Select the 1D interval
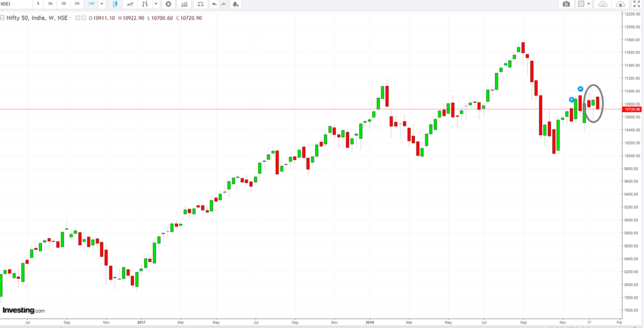Screen dimensions: 644x328 64,4
